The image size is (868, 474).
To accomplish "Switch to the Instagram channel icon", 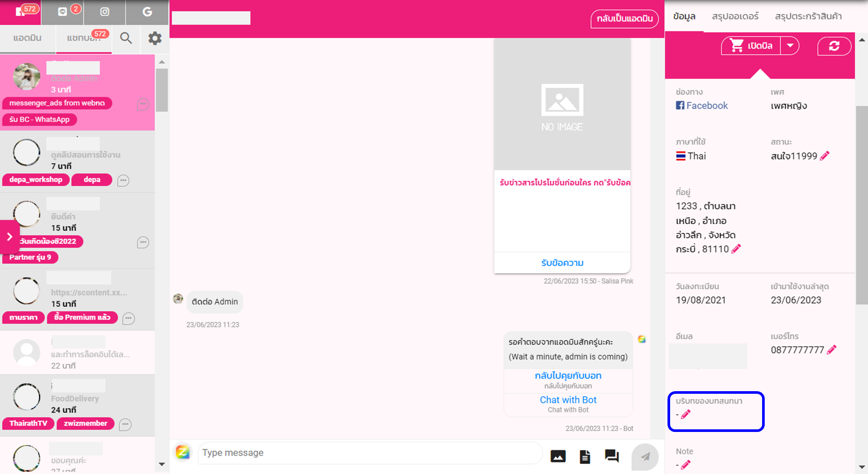I will click(105, 12).
